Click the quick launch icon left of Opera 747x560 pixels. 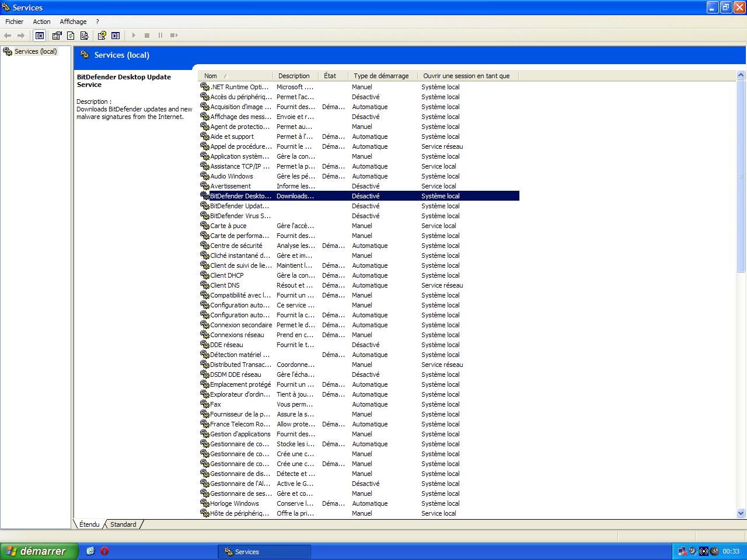(90, 551)
